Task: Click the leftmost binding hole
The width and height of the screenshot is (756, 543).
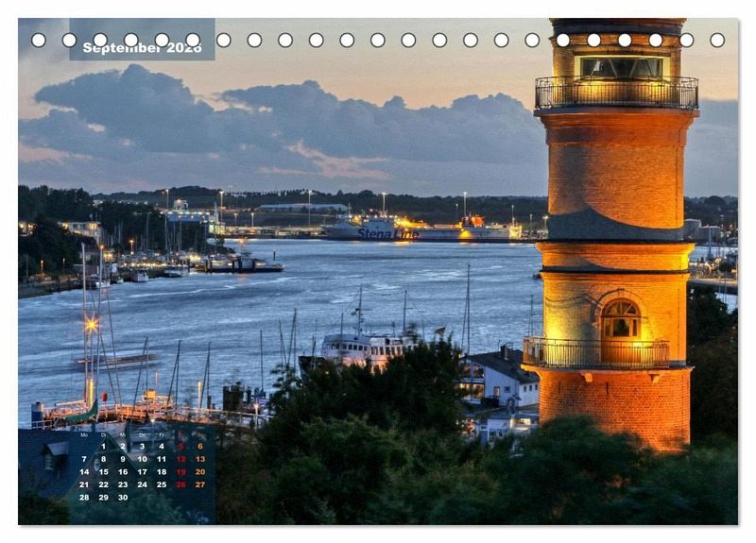Action: (38, 40)
